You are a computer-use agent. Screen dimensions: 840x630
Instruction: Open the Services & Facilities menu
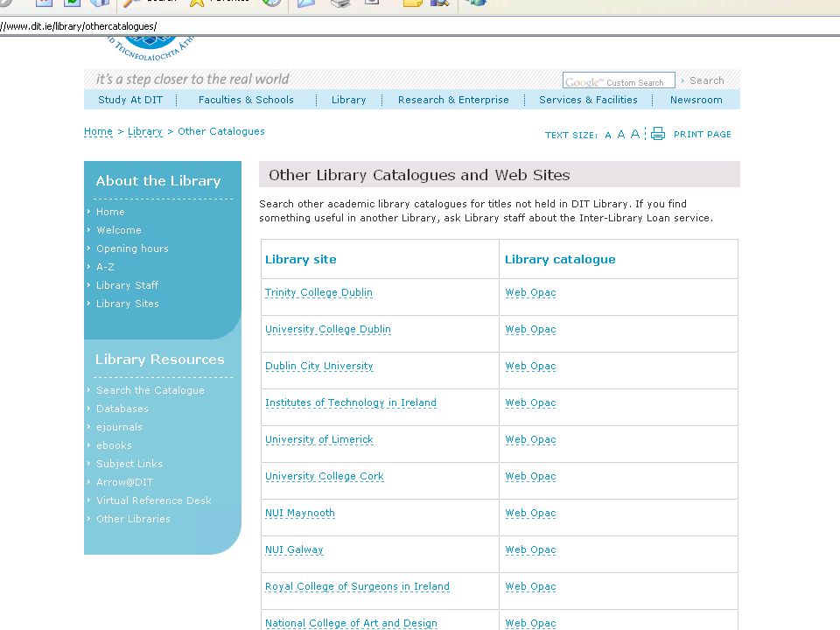(588, 100)
